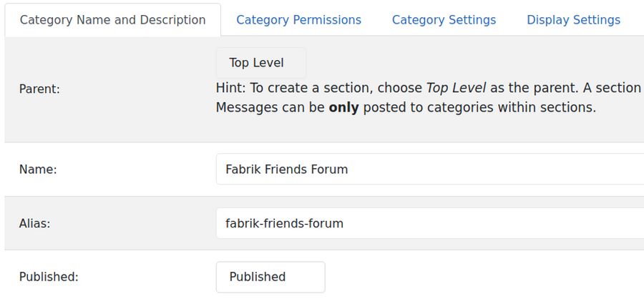This screenshot has height=299, width=644.
Task: Click the word 'Forum' in Name field
Action: coord(329,170)
